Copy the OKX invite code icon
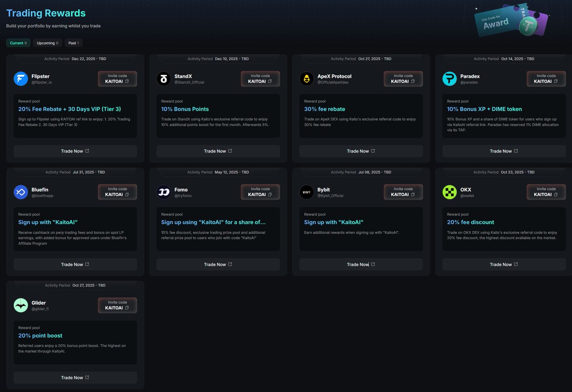Viewport: 572px width, 392px height. point(556,195)
